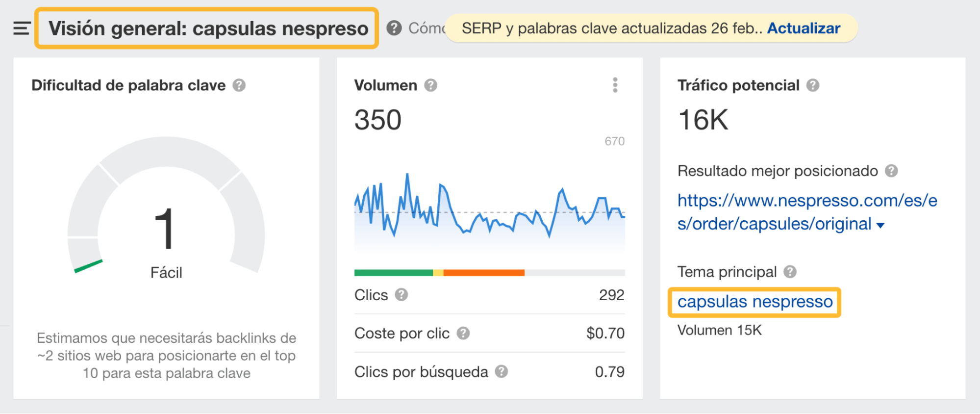
Task: Click the help icon beside Coste por clic
Action: 462,333
